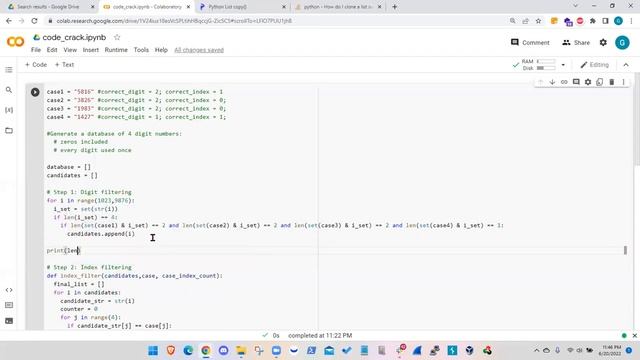The image size is (640, 360).
Task: Open the browser tab search chevron
Action: [576, 6]
